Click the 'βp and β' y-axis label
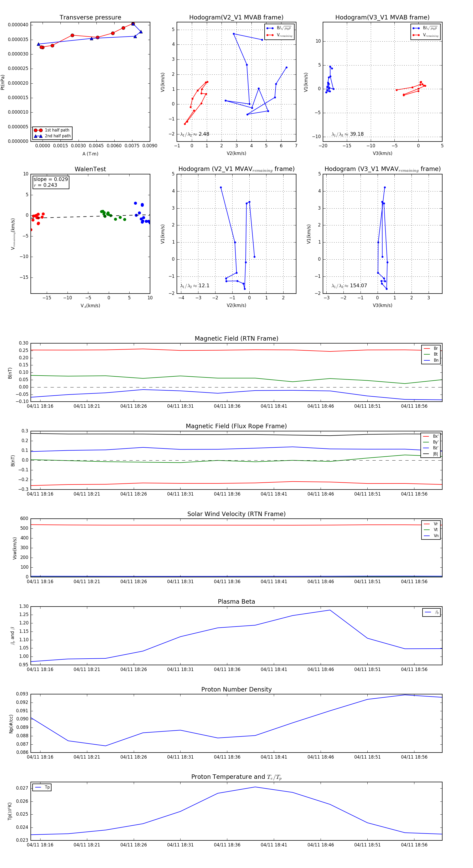Screen dimensions: 473x868 pos(12,636)
